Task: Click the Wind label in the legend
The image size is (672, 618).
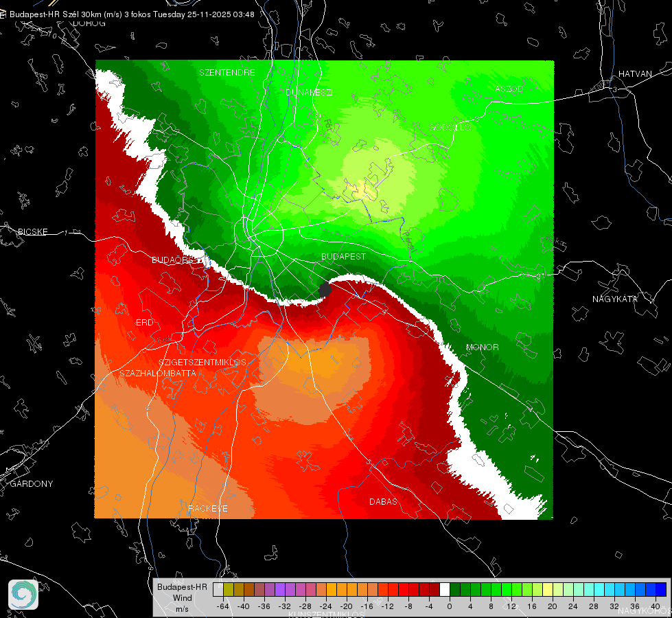Action: [183, 598]
